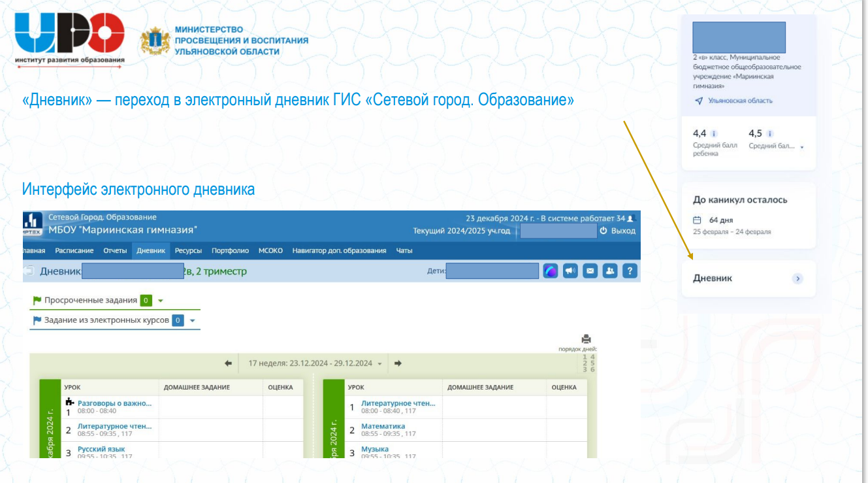Open the colorful sphere assistant icon
The image size is (868, 483).
point(551,271)
